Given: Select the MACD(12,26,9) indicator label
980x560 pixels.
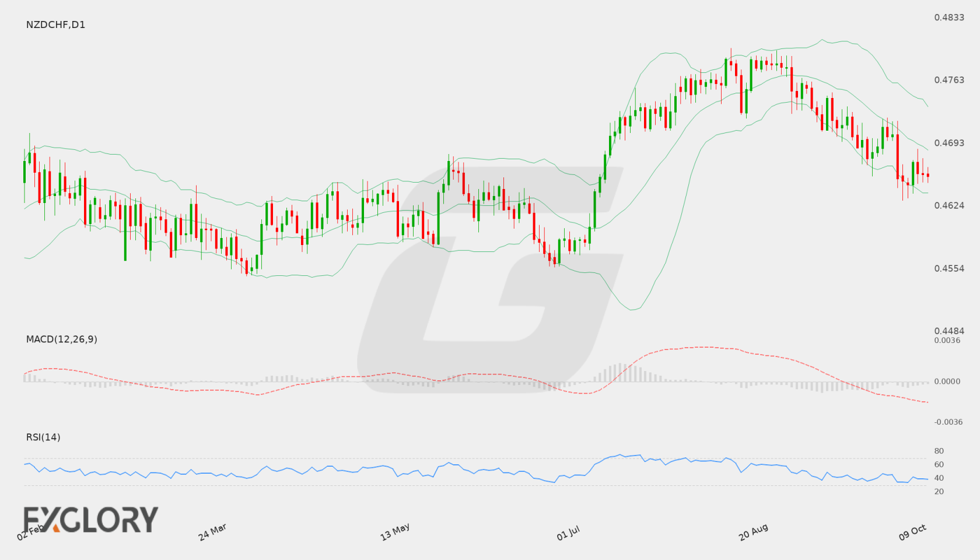Looking at the screenshot, I should [61, 339].
